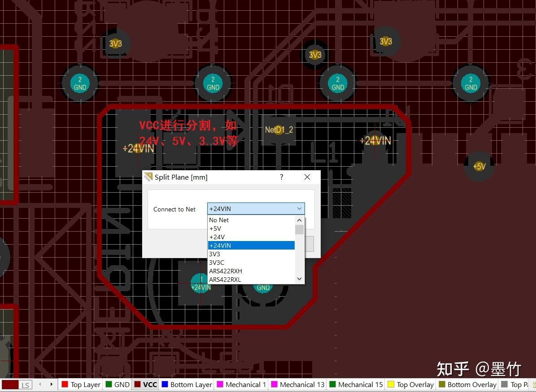Expand layer tabs with the right arrow
Image resolution: width=536 pixels, height=392 pixels.
click(x=52, y=384)
